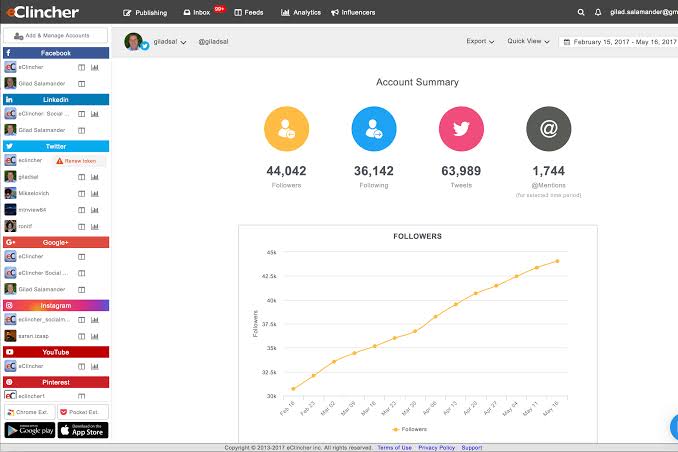Image resolution: width=678 pixels, height=452 pixels.
Task: Click the pink Tweets bird icon
Action: coord(461,129)
